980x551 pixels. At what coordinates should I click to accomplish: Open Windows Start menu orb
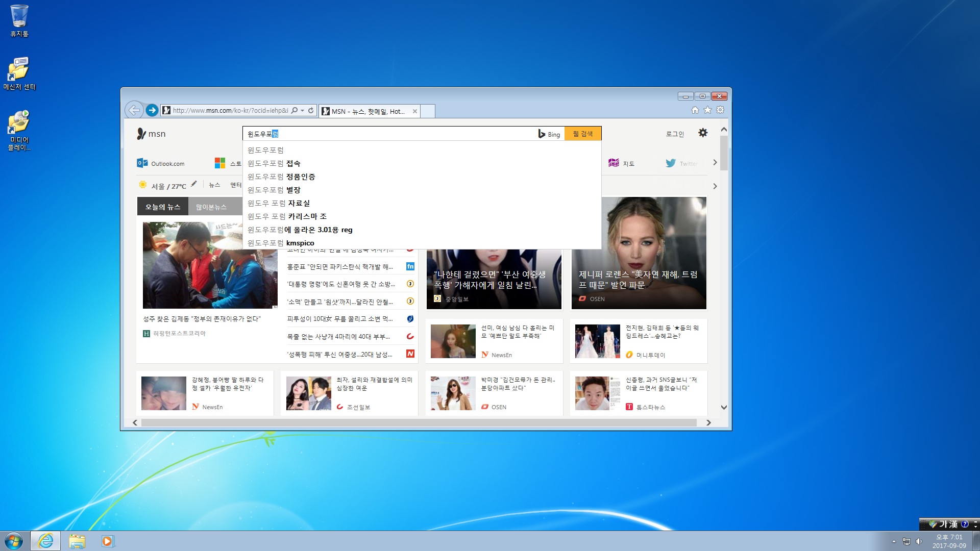(14, 541)
